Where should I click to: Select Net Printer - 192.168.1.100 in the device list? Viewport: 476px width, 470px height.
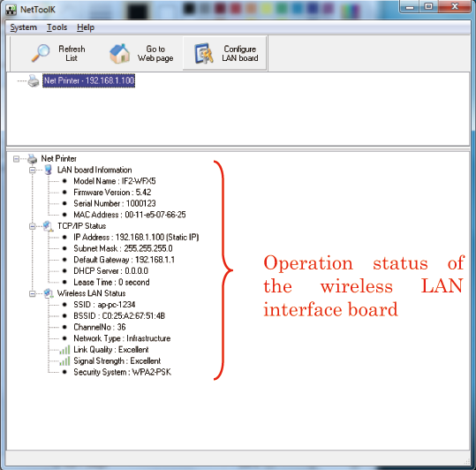pos(88,80)
